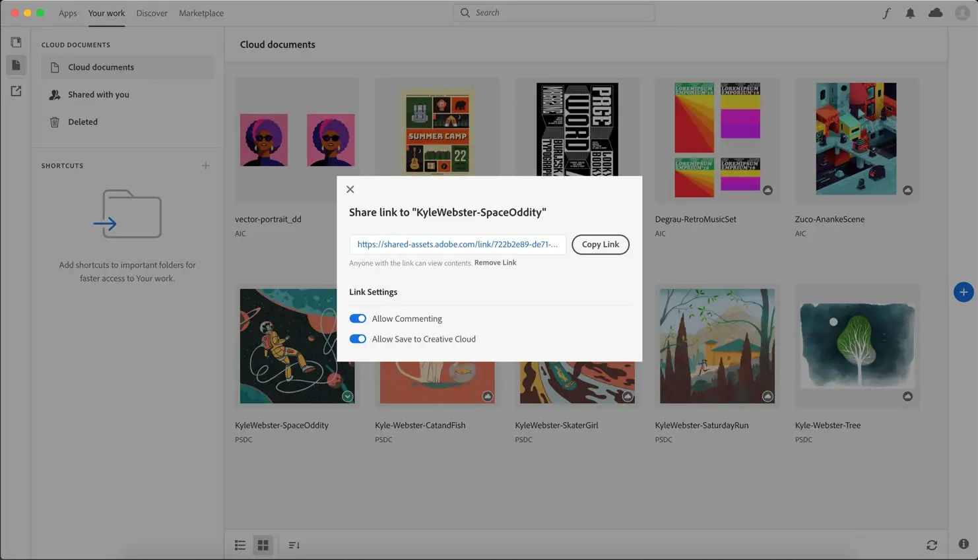This screenshot has height=560, width=978.
Task: Go to the Discover tab
Action: click(152, 13)
